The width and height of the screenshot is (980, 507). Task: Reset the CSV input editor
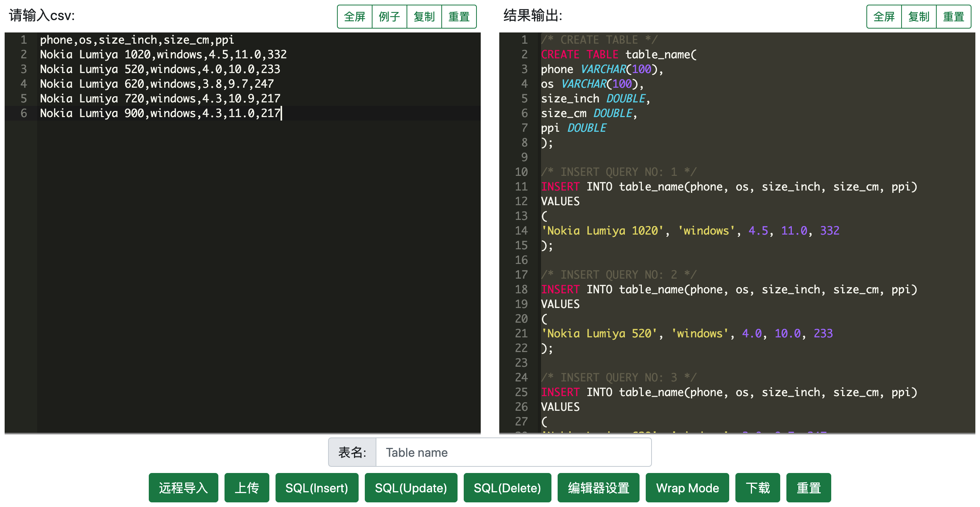click(459, 17)
